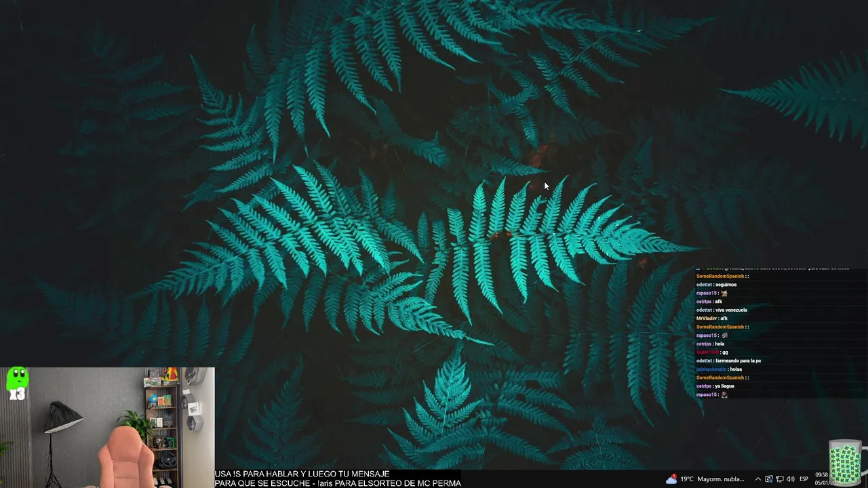Open the network status tray icon

coord(780,479)
